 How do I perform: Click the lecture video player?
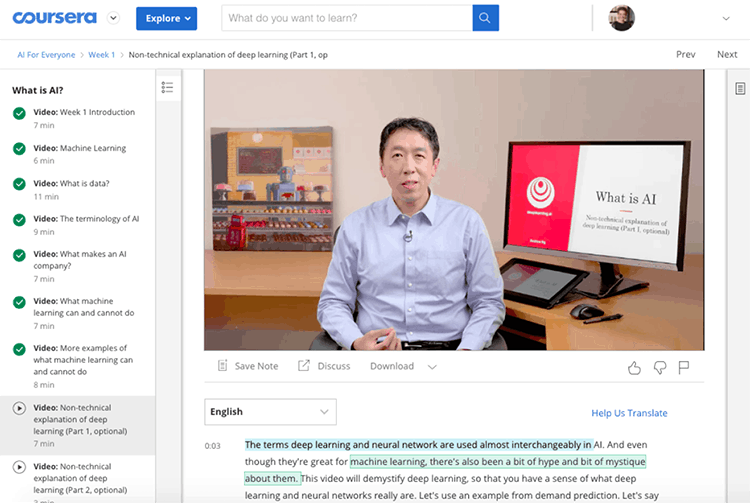point(454,210)
